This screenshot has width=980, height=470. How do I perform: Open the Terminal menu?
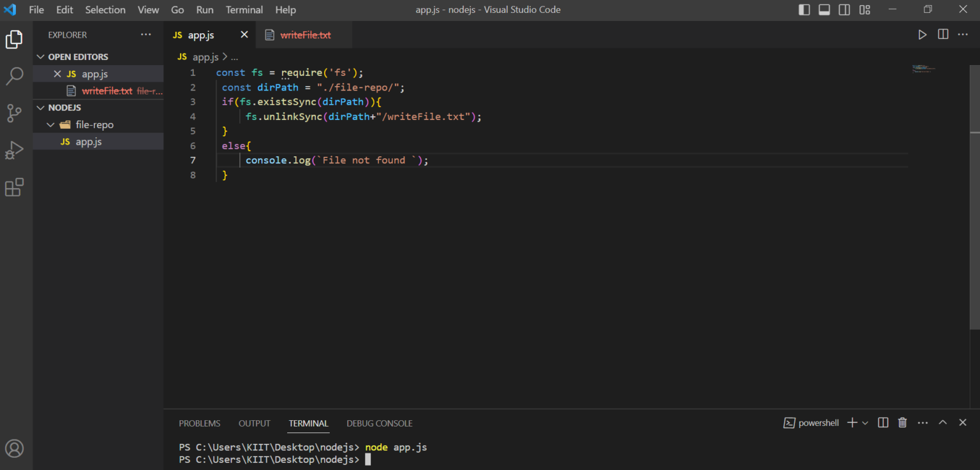tap(244, 10)
